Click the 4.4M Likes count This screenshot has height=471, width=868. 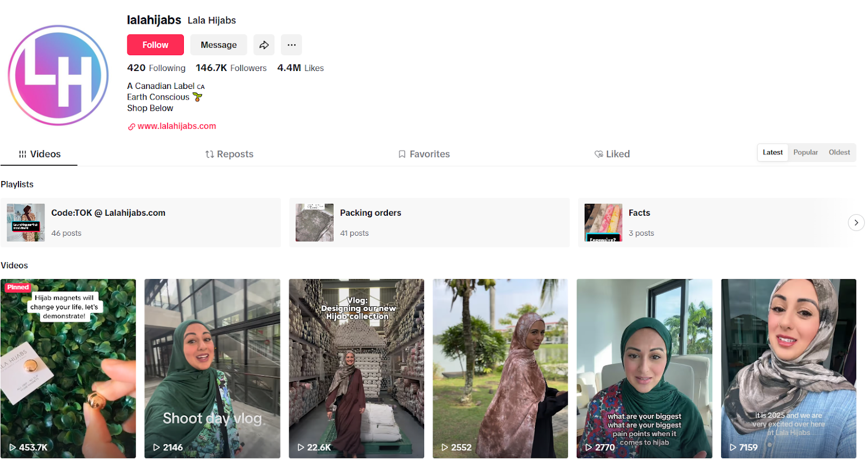pyautogui.click(x=301, y=68)
